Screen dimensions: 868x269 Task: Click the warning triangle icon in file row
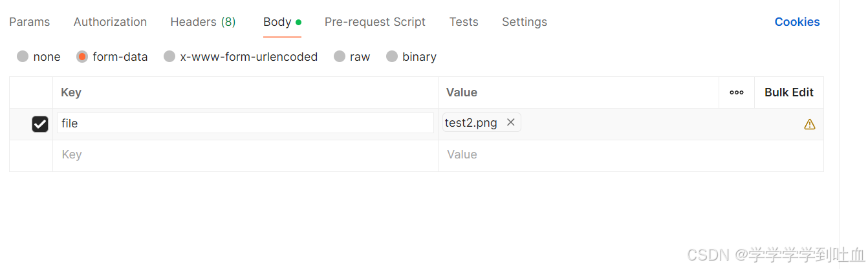pyautogui.click(x=809, y=124)
